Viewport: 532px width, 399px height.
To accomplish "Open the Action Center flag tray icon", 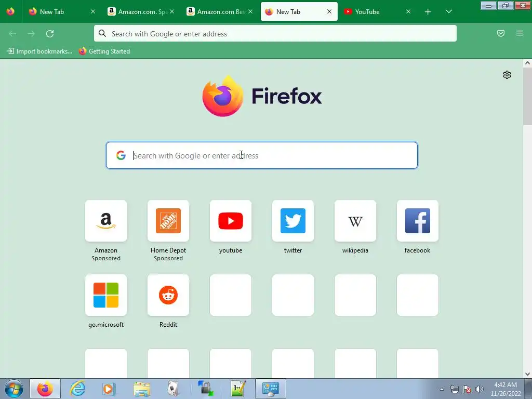I will coord(467,389).
